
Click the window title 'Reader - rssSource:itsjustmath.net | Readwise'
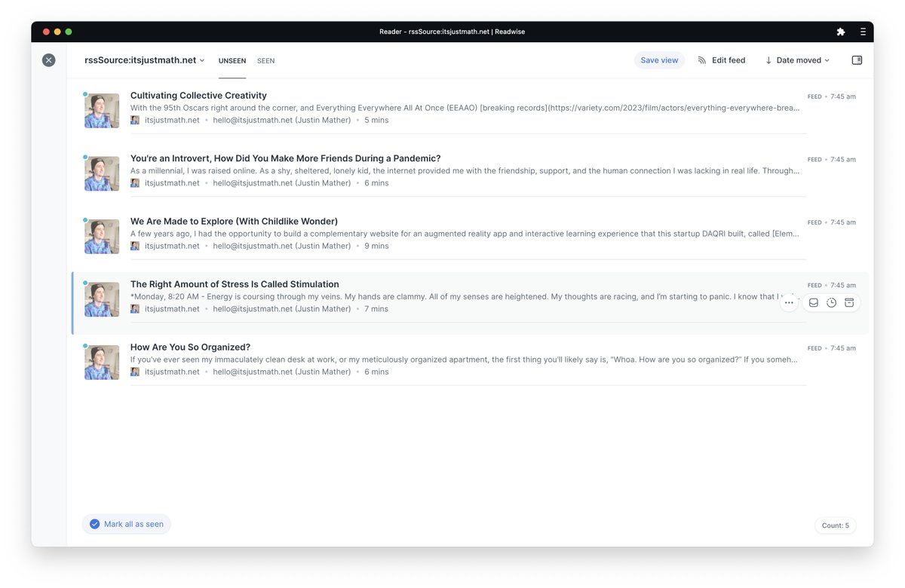[452, 32]
